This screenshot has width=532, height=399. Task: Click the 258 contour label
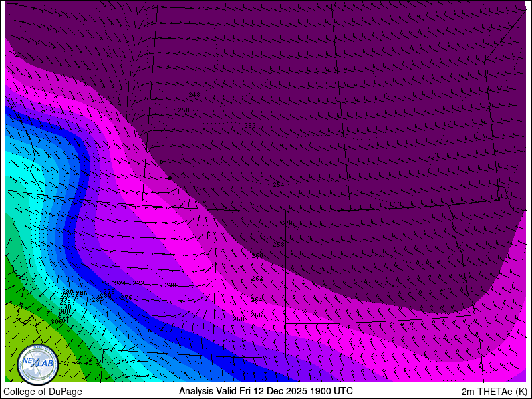coord(279,244)
